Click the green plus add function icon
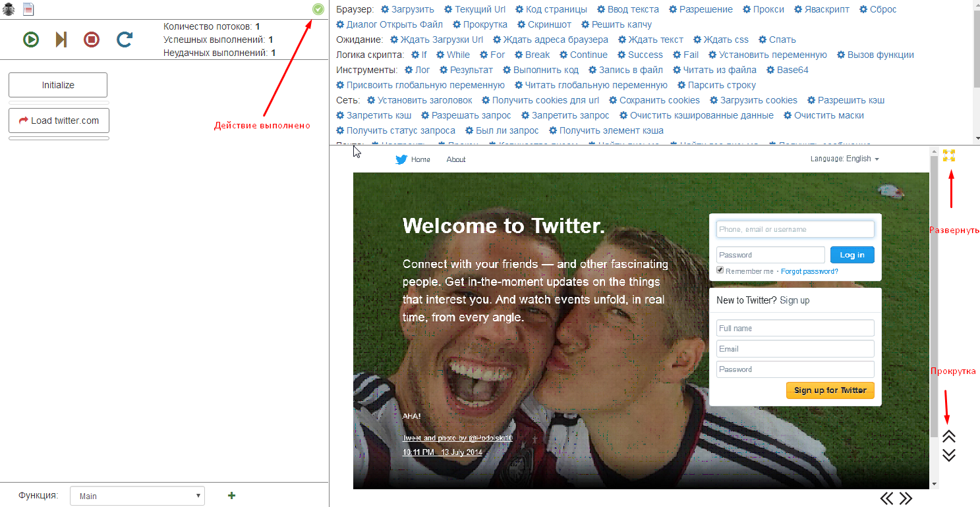The height and width of the screenshot is (507, 980). (x=231, y=496)
